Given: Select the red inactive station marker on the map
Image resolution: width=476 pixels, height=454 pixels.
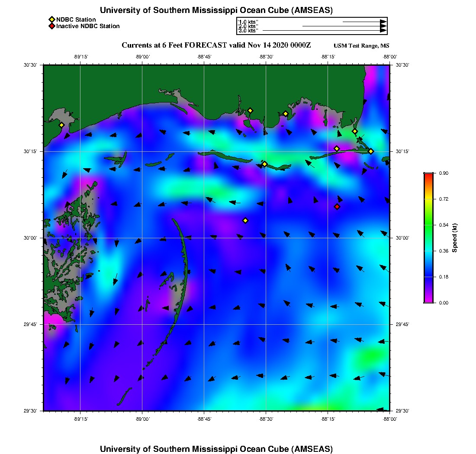Looking at the screenshot, I should (337, 207).
